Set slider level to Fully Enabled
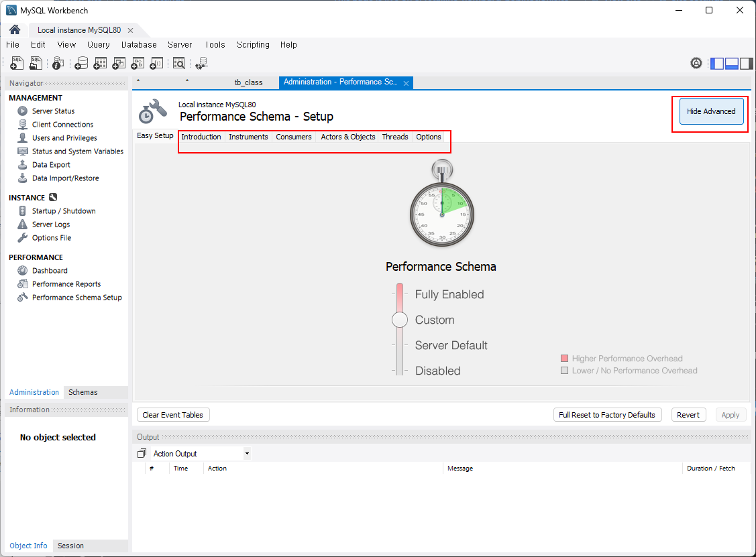The width and height of the screenshot is (756, 557). pyautogui.click(x=449, y=294)
